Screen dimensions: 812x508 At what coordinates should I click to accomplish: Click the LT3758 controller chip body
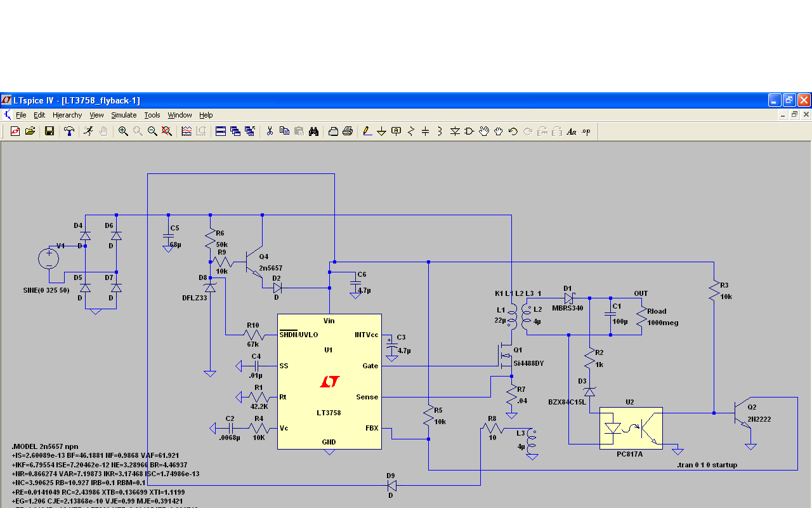[x=329, y=381]
